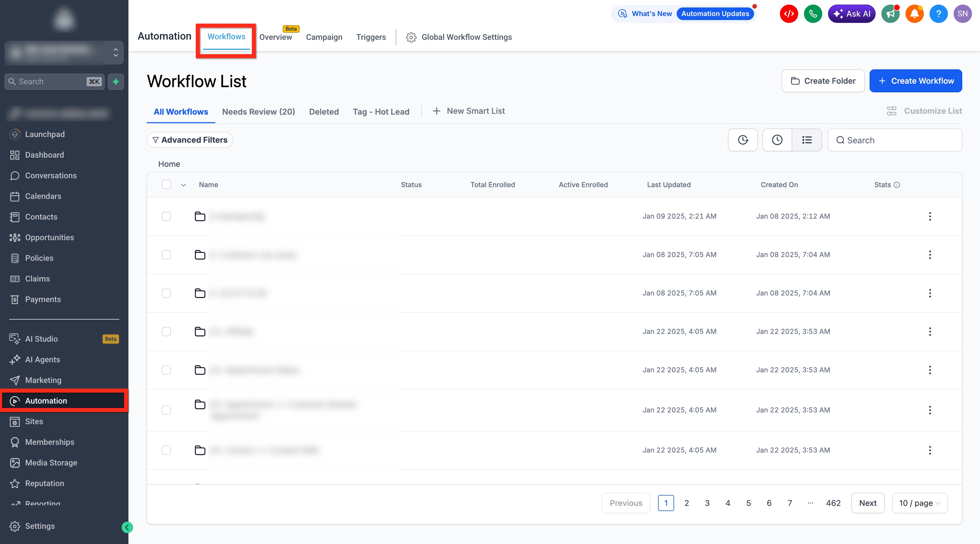Viewport: 980px width, 544px height.
Task: Click the megaphone announcements icon
Action: (x=890, y=14)
